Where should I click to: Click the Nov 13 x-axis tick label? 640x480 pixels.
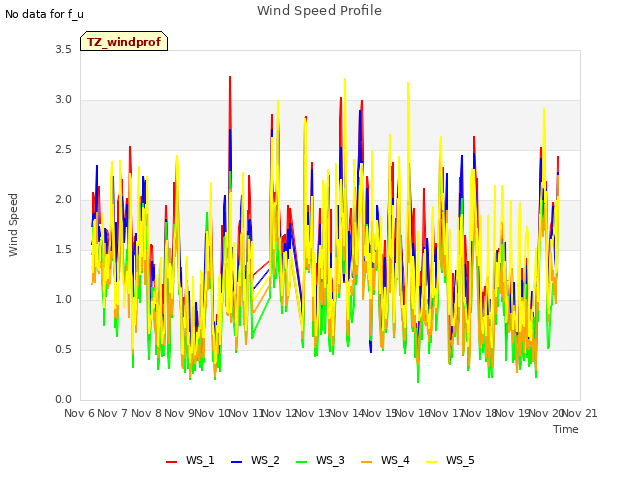[x=313, y=413]
